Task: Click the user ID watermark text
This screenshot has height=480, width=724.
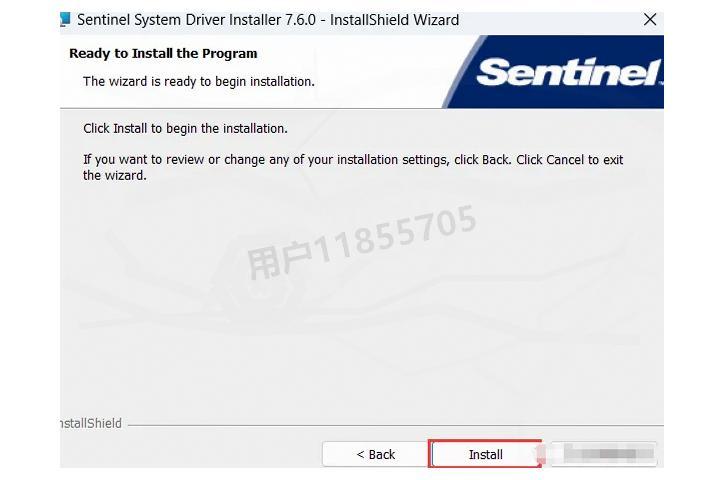Action: [x=362, y=242]
